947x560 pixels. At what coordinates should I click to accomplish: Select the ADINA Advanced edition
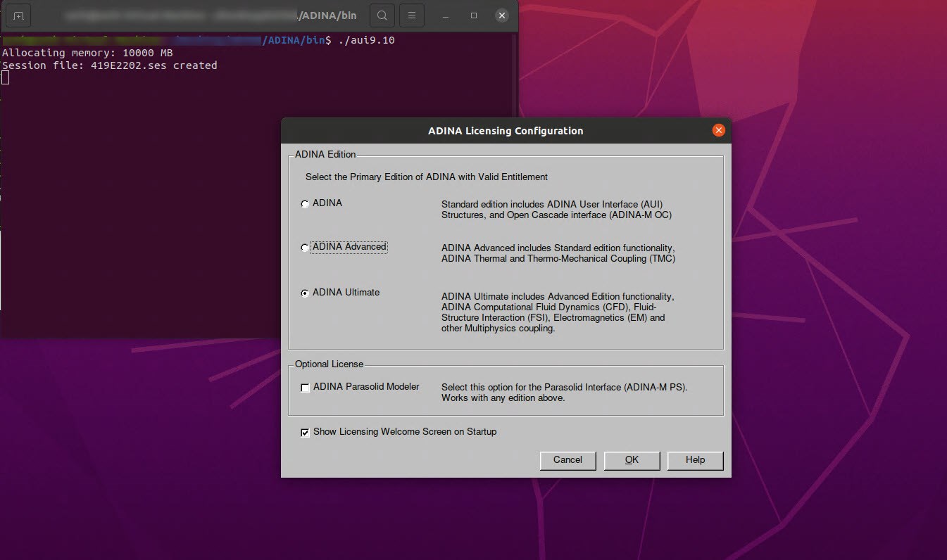click(x=304, y=248)
